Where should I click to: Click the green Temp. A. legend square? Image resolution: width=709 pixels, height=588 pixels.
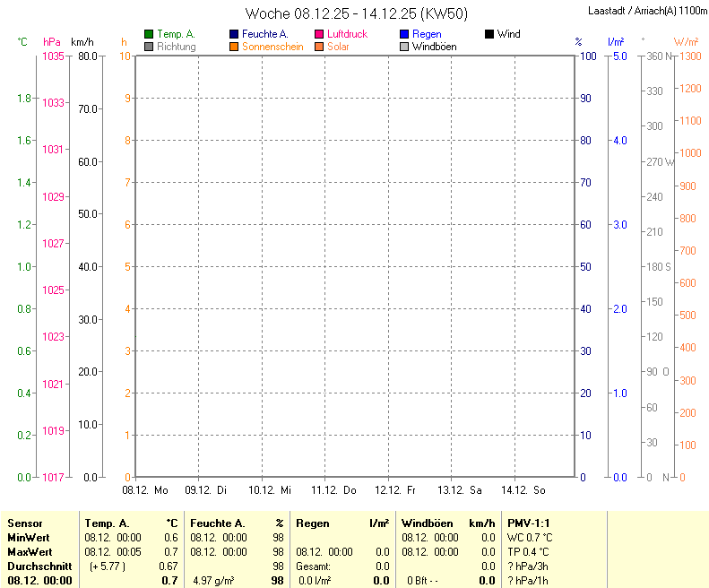[x=149, y=34]
